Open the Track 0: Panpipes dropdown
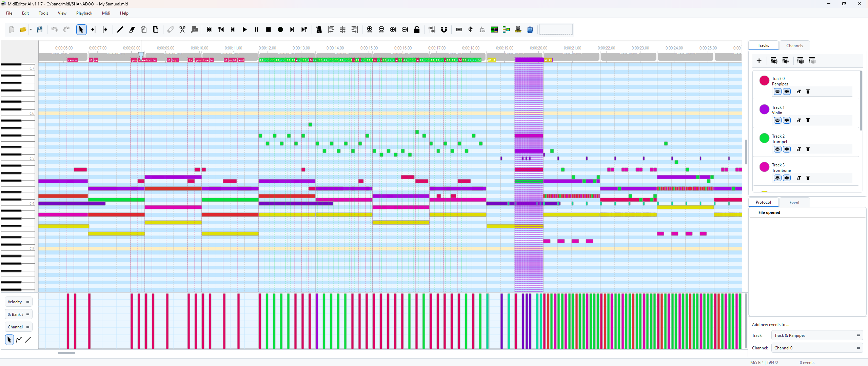This screenshot has width=868, height=366. click(817, 335)
